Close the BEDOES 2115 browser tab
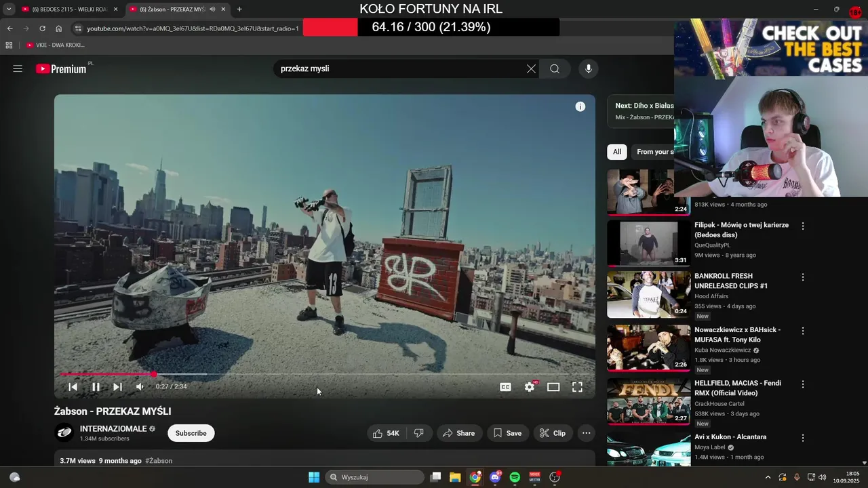The image size is (868, 488). point(115,9)
